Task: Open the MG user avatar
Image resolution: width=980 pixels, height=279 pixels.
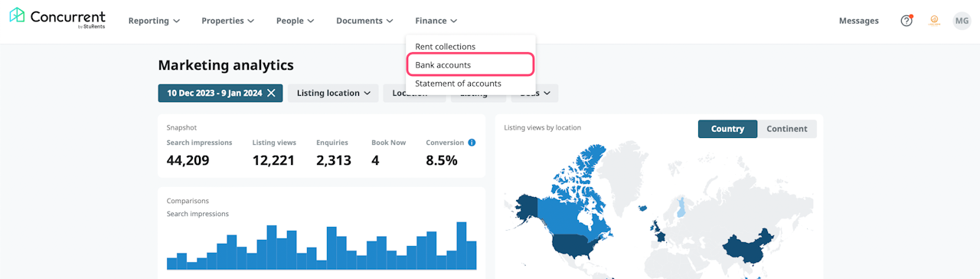Action: [962, 21]
